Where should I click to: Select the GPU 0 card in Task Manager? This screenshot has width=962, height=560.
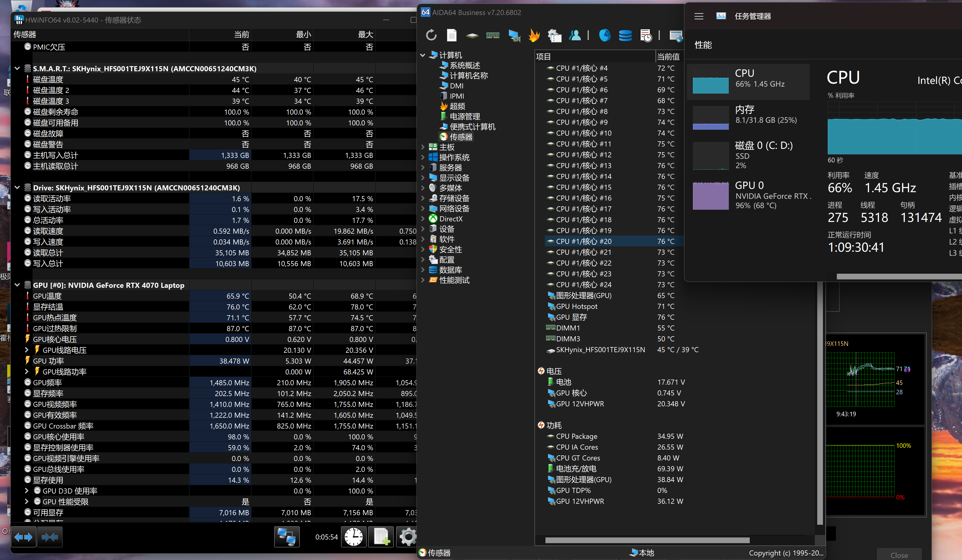click(748, 195)
